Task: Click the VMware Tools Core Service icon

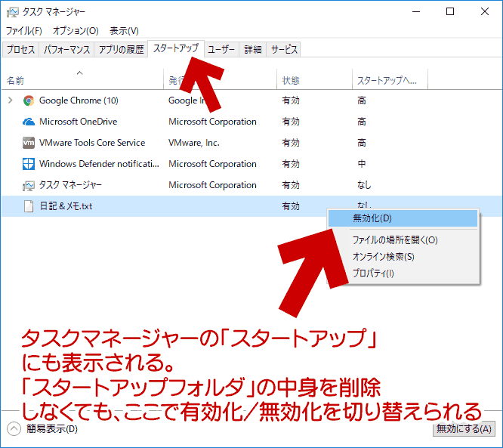Action: click(29, 143)
